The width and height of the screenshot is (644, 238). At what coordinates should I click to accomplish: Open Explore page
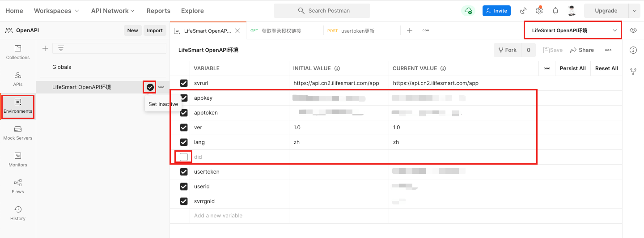click(192, 11)
